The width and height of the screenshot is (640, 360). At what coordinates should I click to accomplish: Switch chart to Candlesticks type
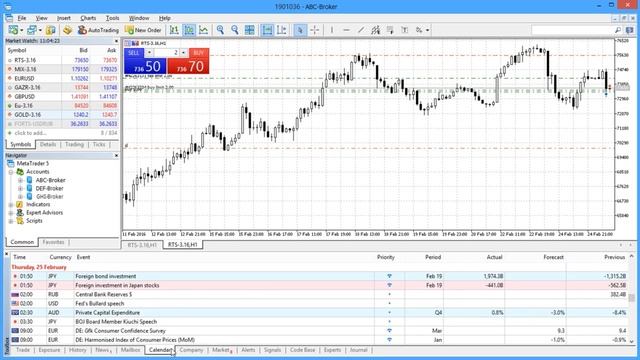coord(189,30)
